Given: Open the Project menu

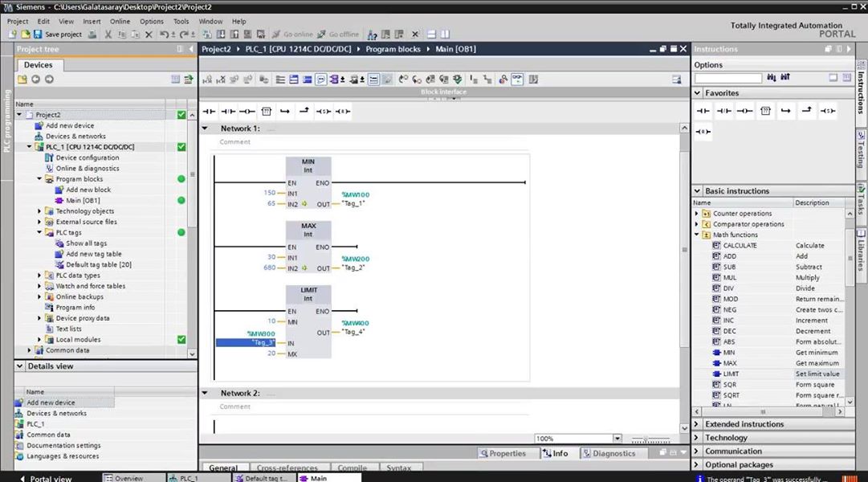Looking at the screenshot, I should (x=18, y=21).
